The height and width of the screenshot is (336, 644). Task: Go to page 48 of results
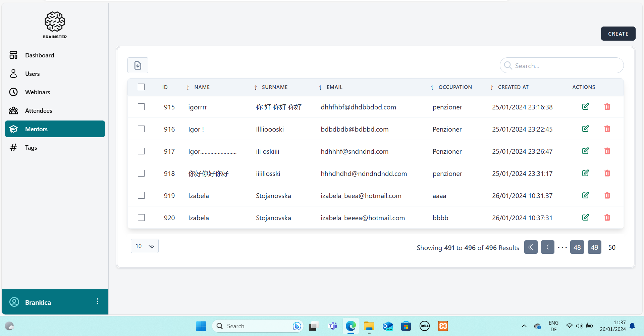pos(577,247)
